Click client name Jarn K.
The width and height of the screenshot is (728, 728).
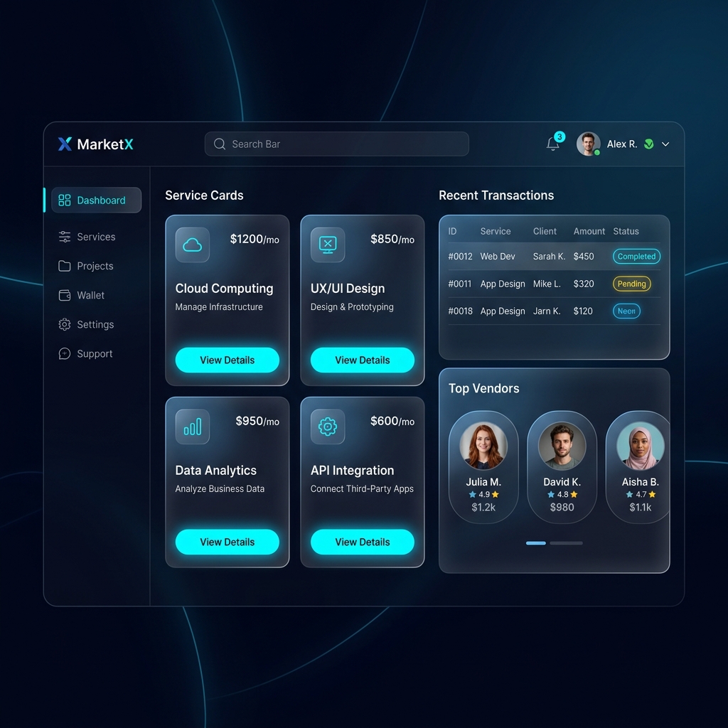pyautogui.click(x=547, y=311)
